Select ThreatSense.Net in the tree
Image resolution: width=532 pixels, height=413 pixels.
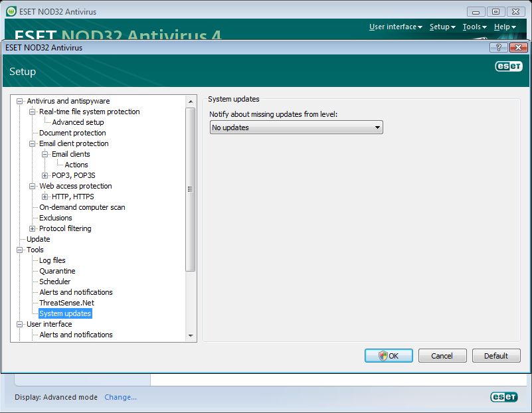[x=67, y=303]
